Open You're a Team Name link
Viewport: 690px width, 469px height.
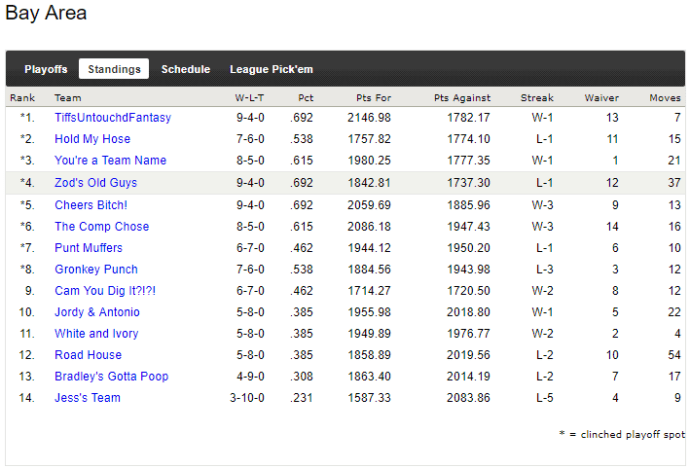point(110,161)
